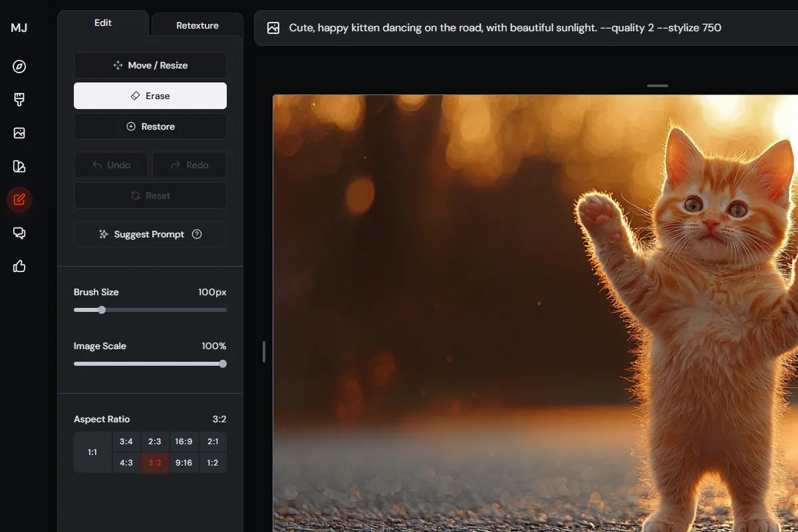
Task: Click the MJ logo
Action: tap(19, 28)
